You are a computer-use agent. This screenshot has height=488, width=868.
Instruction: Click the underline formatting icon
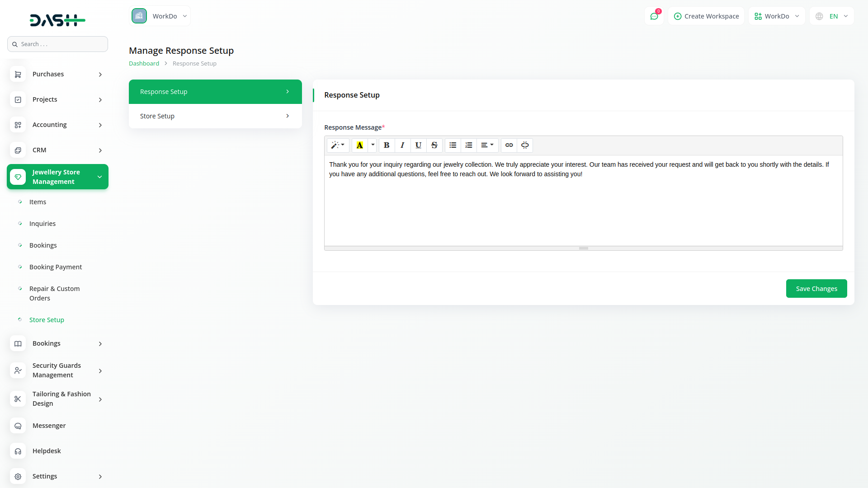pos(418,145)
